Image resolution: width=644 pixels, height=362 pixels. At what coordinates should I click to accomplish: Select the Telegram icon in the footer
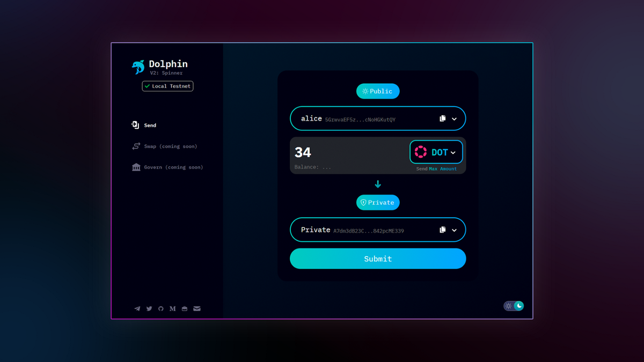[x=137, y=308]
